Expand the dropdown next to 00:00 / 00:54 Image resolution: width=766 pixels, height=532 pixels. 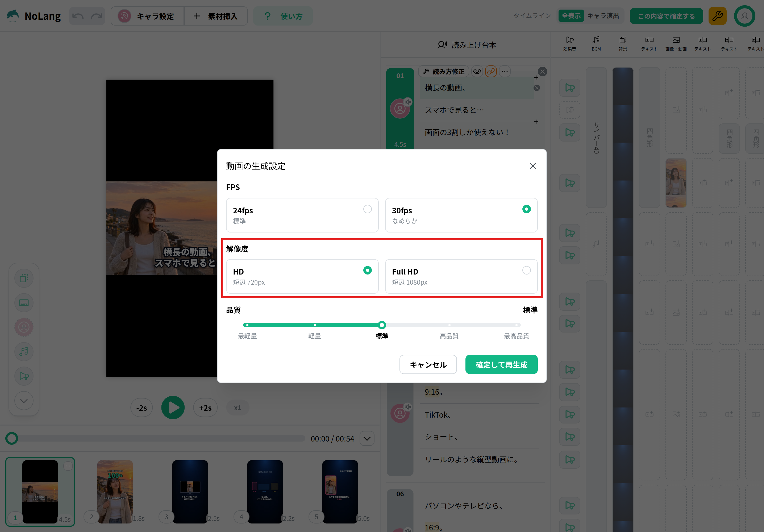tap(367, 438)
